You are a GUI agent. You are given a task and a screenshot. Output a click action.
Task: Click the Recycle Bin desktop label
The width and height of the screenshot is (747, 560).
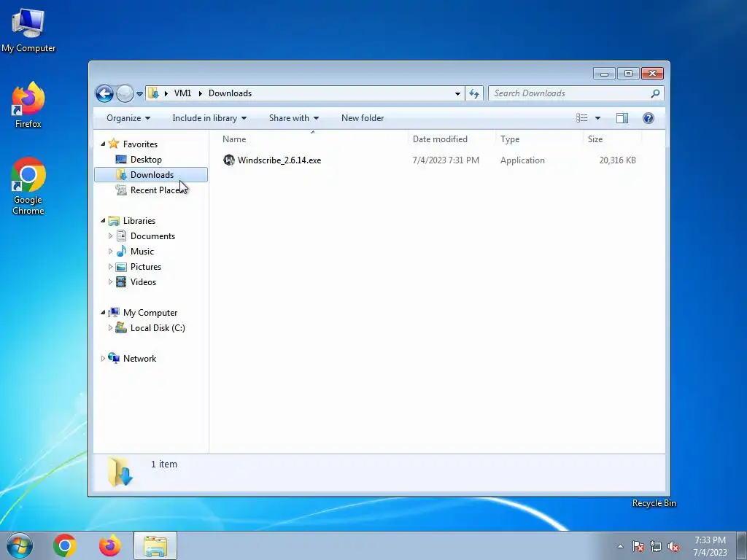tap(654, 503)
